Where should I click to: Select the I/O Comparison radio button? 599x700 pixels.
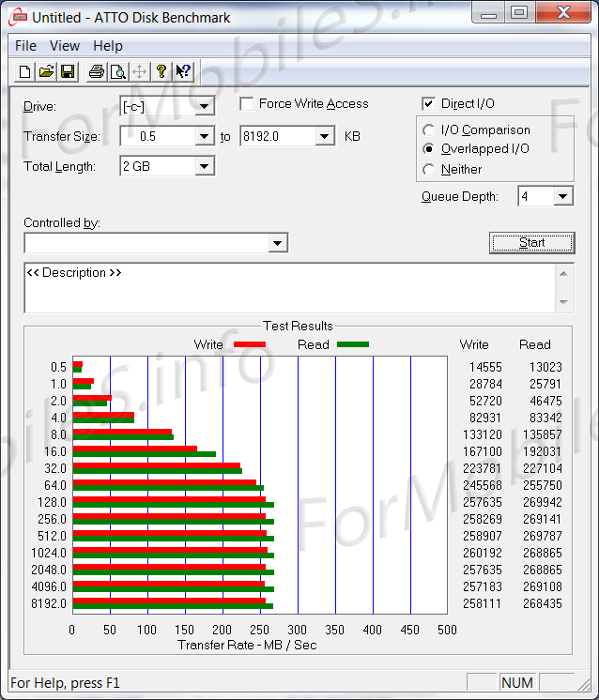coord(429,130)
